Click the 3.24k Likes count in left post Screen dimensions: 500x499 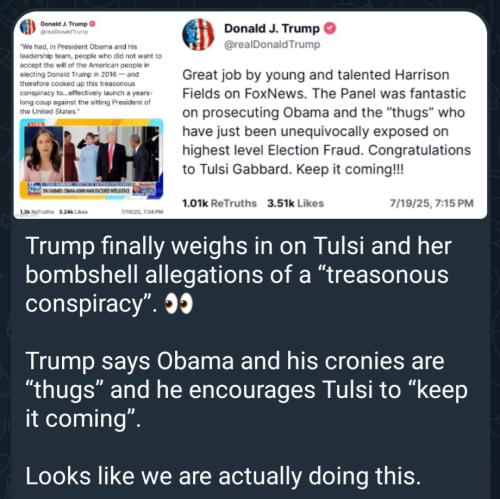(73, 212)
